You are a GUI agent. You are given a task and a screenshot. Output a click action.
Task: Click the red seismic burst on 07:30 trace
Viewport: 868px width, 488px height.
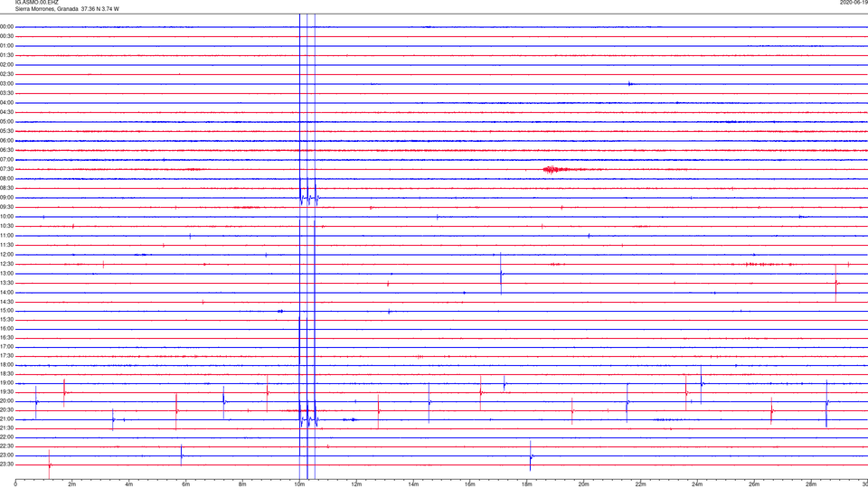click(556, 169)
